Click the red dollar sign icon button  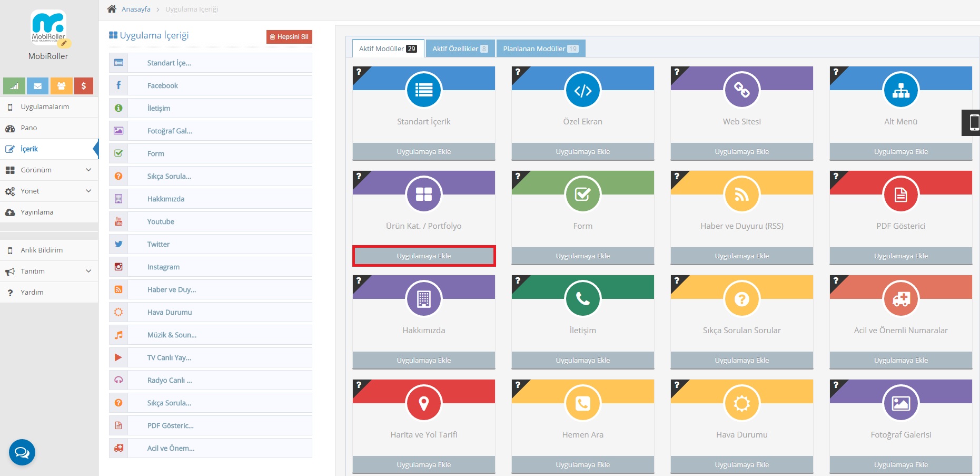84,86
